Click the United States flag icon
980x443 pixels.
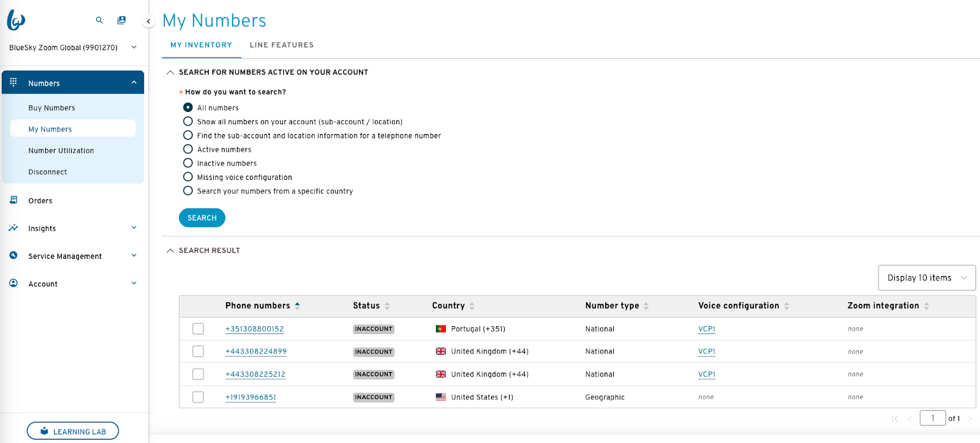coord(440,397)
